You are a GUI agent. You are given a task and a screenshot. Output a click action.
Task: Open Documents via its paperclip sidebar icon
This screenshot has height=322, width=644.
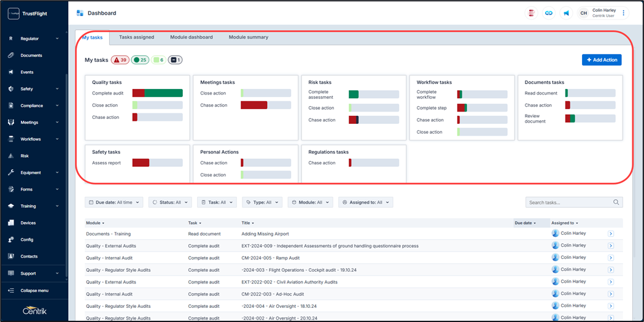(x=11, y=55)
